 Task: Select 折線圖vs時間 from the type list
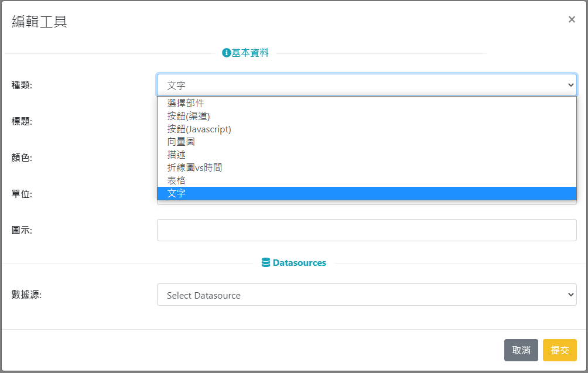194,167
